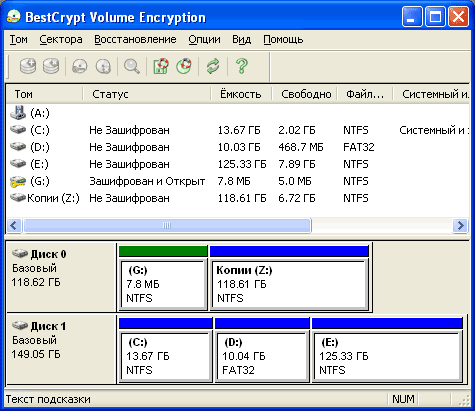Viewport: 475px width, 411px height.
Task: Click the '6.72 ГБ' free space value
Action: 297,198
